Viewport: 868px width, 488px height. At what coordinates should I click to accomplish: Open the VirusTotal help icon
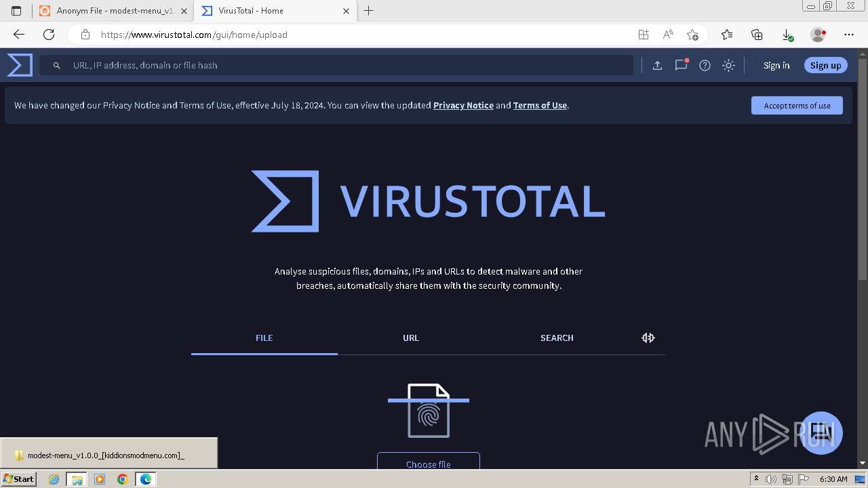coord(705,65)
